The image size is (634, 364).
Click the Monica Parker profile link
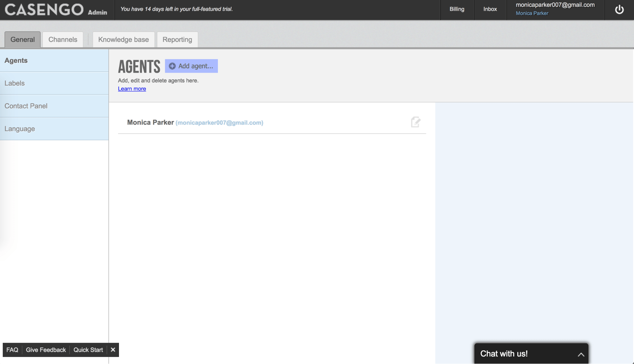pos(532,13)
